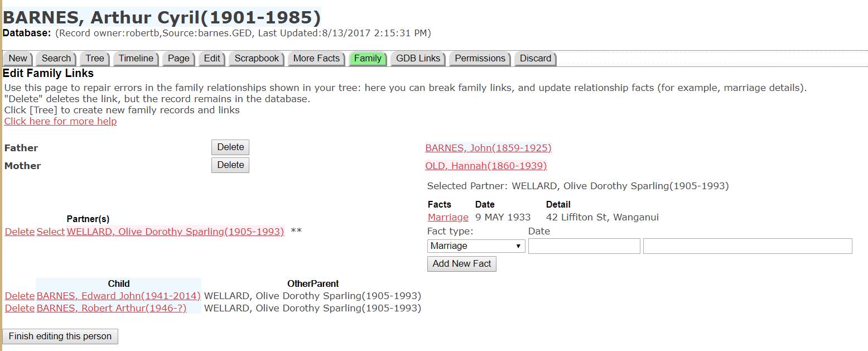
Task: Open the More Facts tab
Action: click(x=316, y=59)
